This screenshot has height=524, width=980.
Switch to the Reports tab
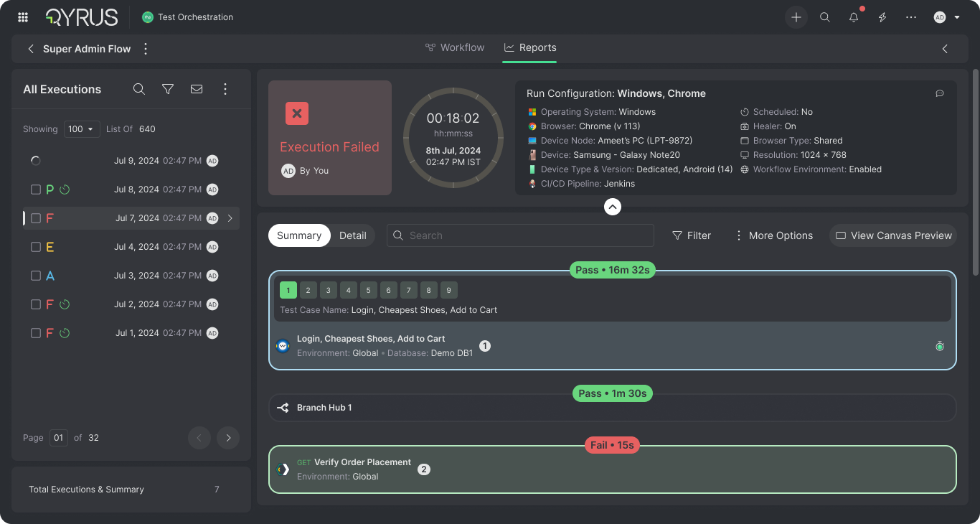[x=530, y=47]
